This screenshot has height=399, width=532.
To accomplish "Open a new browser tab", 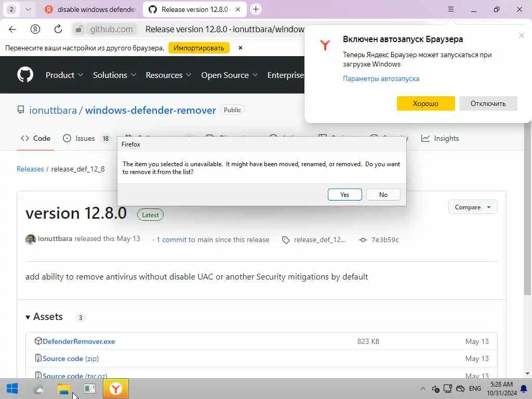I will pos(256,9).
